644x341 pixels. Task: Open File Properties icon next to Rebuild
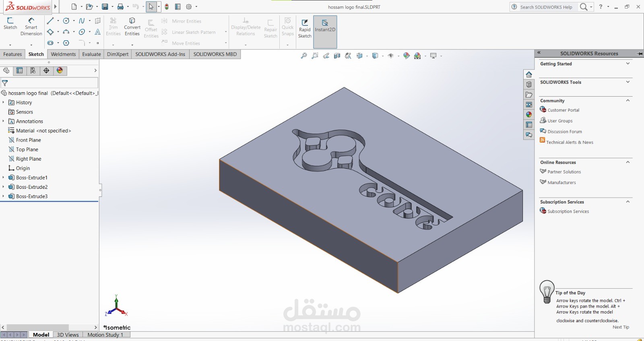[178, 6]
